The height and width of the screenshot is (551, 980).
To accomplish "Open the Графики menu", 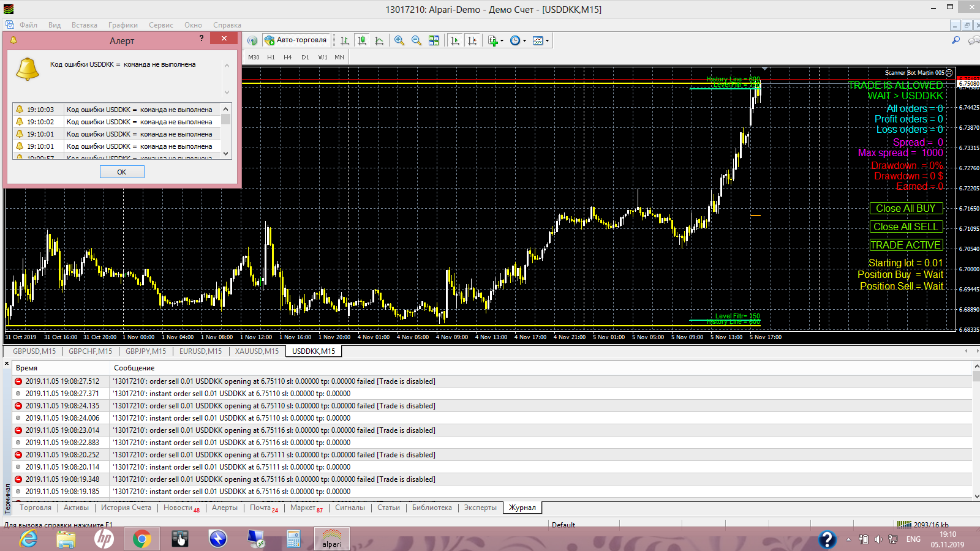I will [x=123, y=25].
